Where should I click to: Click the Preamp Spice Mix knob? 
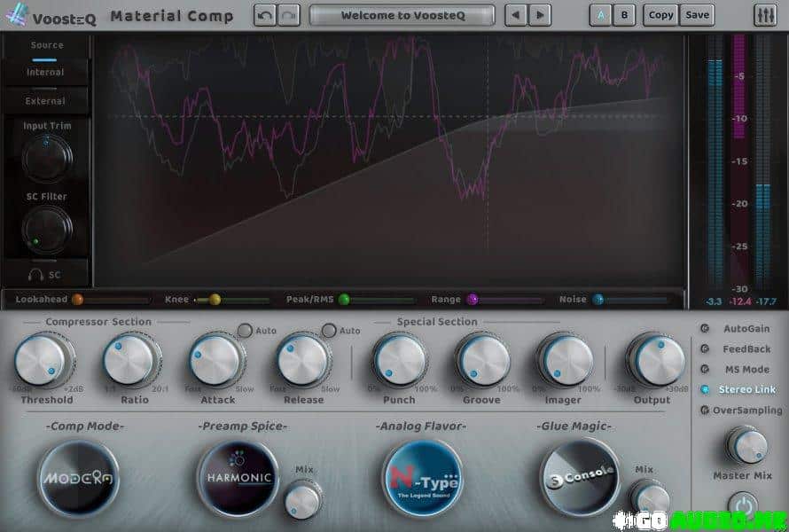coord(302,500)
